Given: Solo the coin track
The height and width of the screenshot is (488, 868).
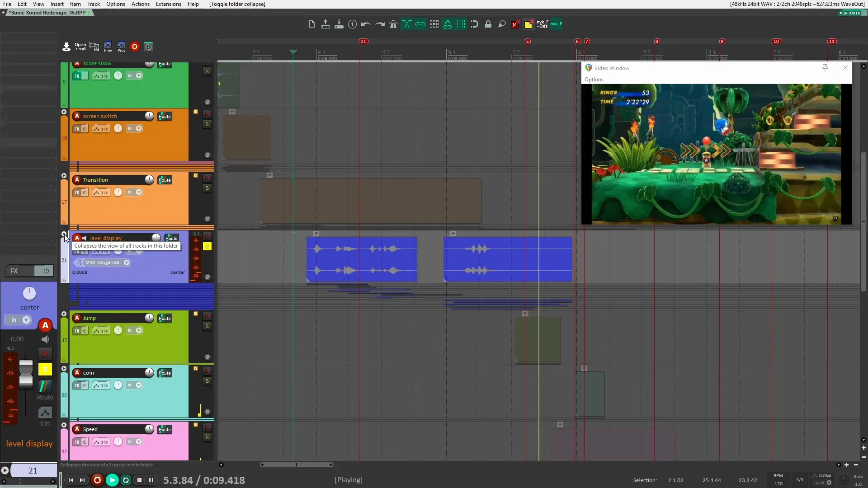Looking at the screenshot, I should coord(207,381).
